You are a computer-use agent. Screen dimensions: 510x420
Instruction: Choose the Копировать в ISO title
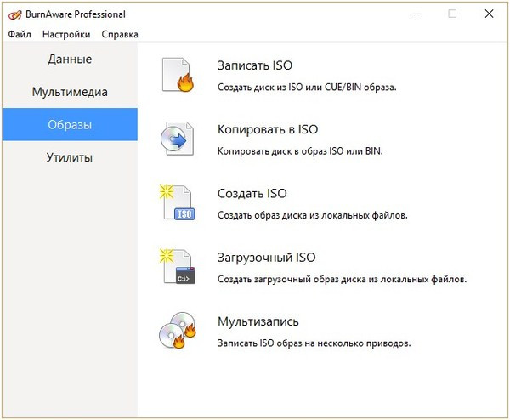click(268, 130)
